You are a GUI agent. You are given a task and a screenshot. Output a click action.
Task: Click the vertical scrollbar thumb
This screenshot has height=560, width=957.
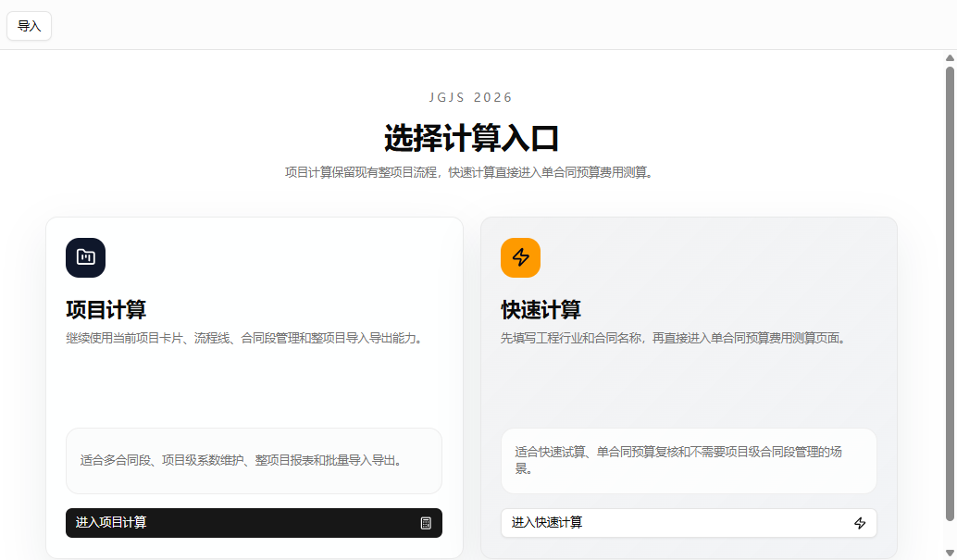[x=950, y=278]
